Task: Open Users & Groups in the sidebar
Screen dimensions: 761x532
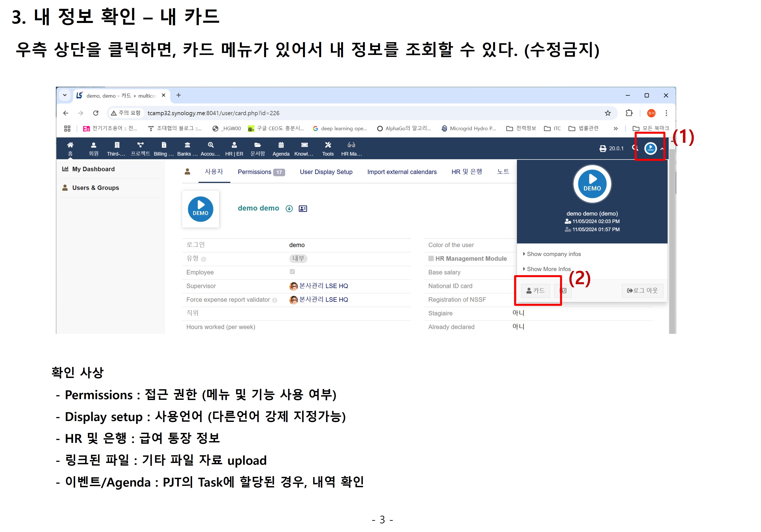Action: (95, 188)
